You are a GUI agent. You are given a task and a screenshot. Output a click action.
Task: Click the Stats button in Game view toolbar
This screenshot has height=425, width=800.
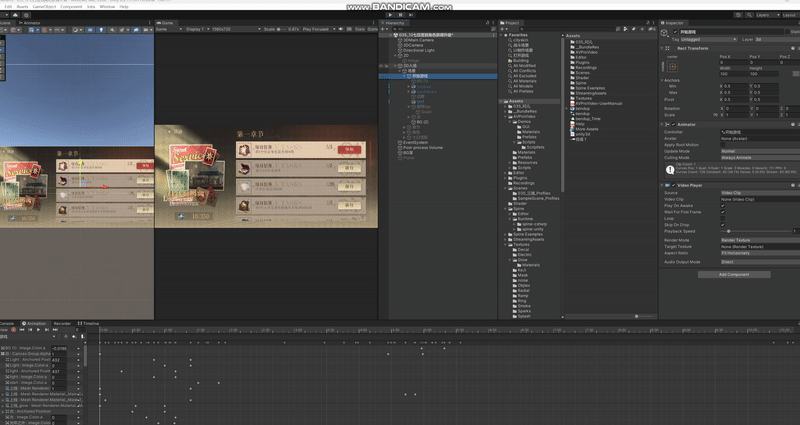pyautogui.click(x=360, y=29)
